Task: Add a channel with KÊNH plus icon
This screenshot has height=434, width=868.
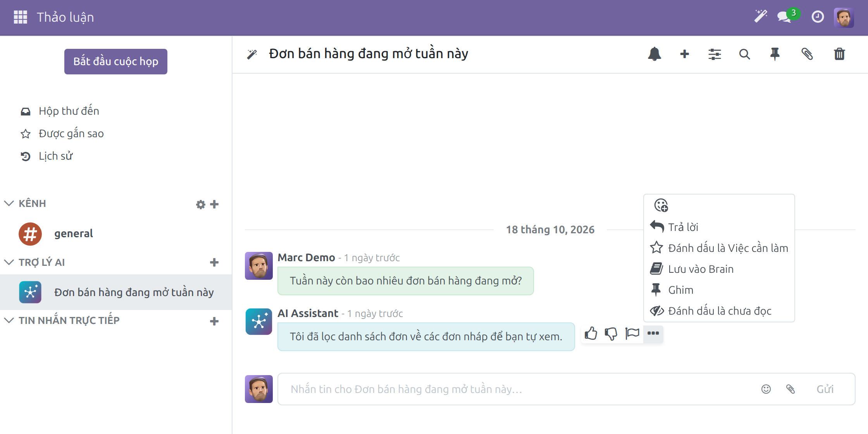Action: point(214,204)
